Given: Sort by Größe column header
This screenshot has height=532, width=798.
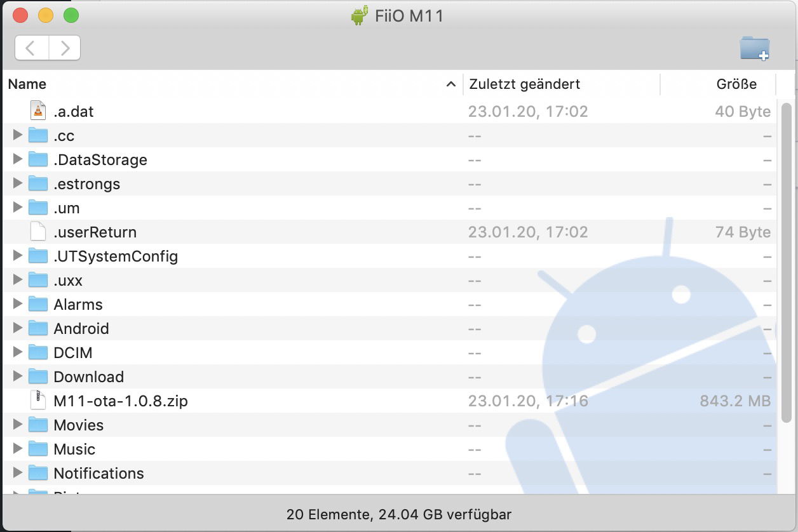Looking at the screenshot, I should click(736, 84).
